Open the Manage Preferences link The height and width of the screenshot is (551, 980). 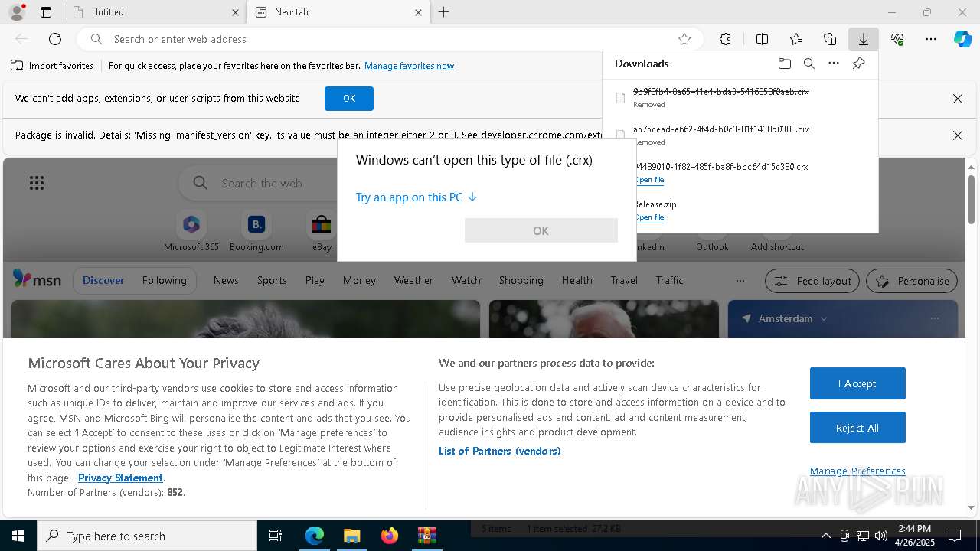pos(857,471)
